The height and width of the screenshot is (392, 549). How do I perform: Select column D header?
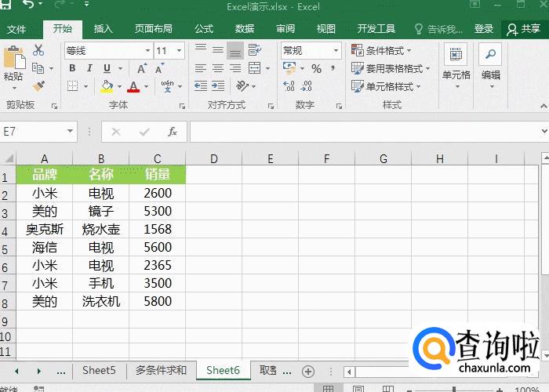tap(214, 158)
